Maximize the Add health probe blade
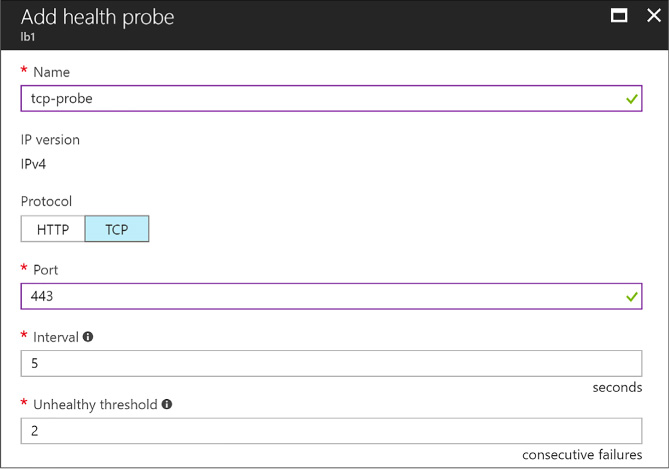Screen dimensions: 669x469 (619, 16)
